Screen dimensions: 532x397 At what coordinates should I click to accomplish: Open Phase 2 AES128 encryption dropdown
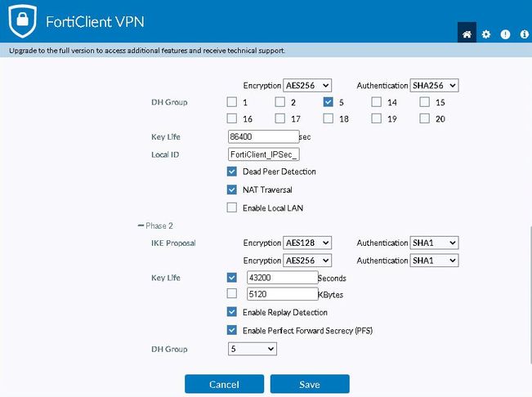click(306, 243)
